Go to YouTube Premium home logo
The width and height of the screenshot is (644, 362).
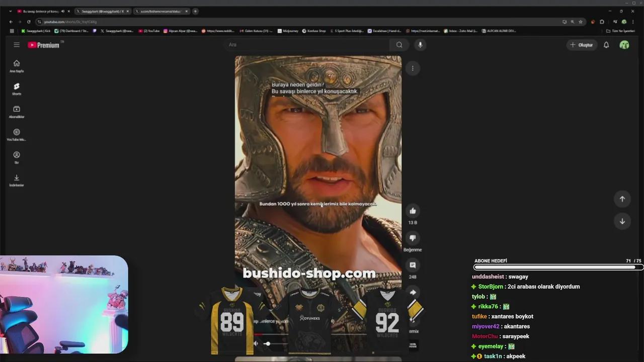(x=44, y=45)
